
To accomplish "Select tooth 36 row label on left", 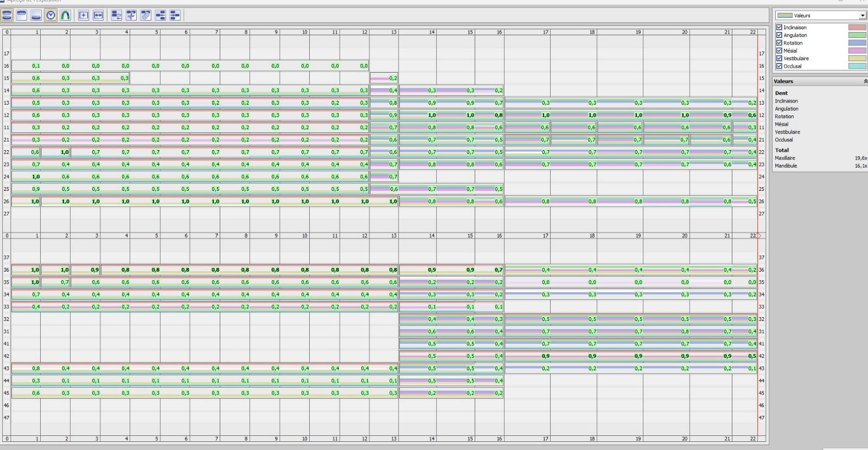I will tap(7, 269).
